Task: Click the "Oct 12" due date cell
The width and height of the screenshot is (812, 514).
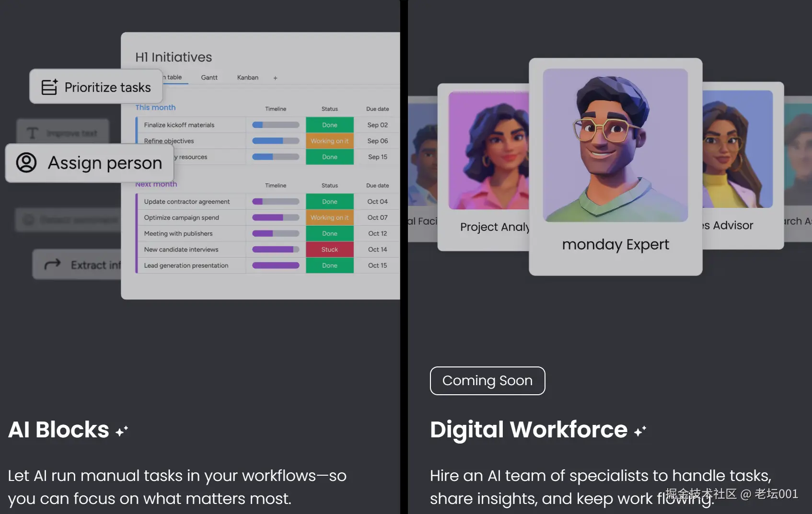Action: 378,234
